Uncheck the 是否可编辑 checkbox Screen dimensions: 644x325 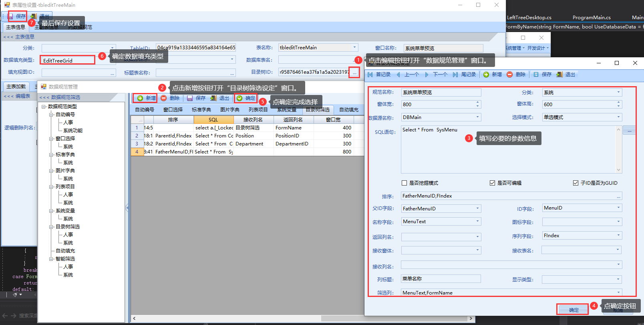(492, 183)
